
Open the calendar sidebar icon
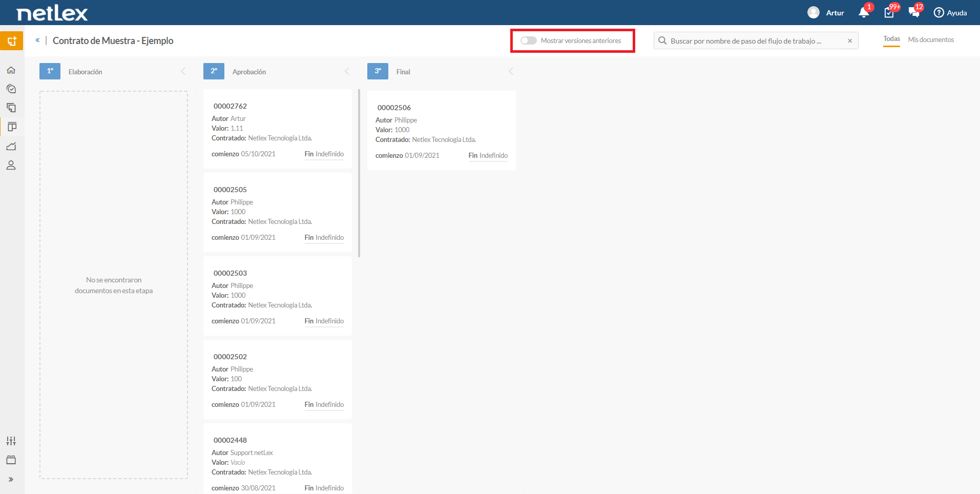coord(11,460)
